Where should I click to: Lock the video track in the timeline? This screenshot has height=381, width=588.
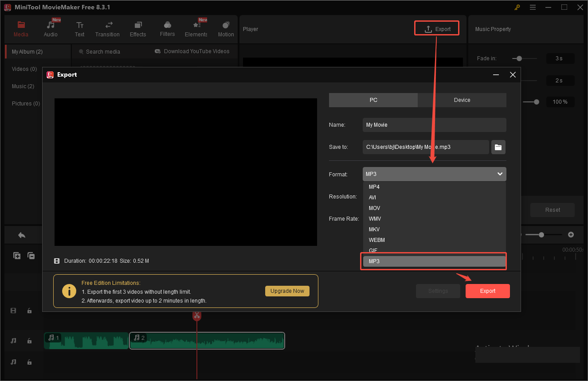pos(29,311)
